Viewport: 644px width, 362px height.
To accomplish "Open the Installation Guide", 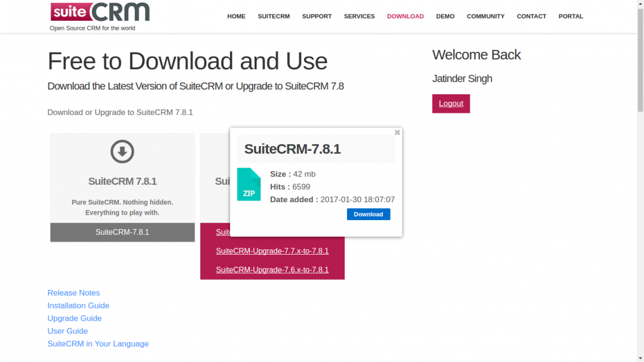I will tap(78, 305).
